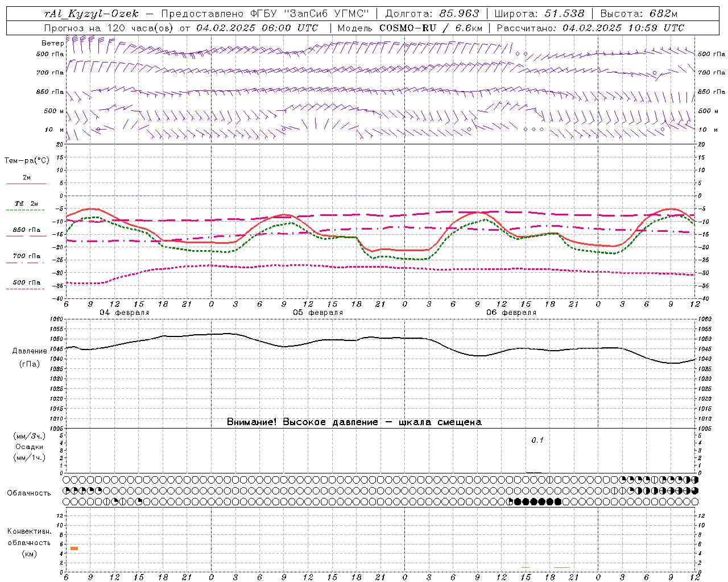
Task: Click the Облачность panel label
Action: 29,493
